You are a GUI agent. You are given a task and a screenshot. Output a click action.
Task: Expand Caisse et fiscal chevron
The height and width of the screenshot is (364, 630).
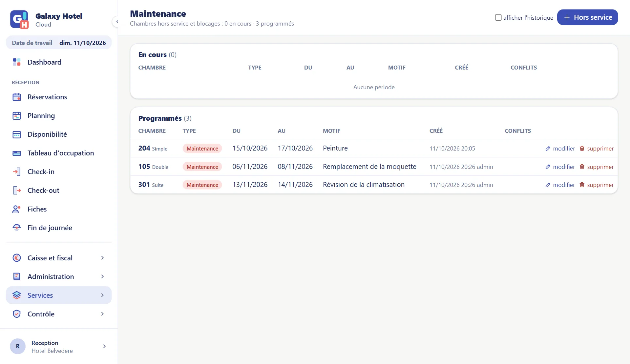(102, 258)
